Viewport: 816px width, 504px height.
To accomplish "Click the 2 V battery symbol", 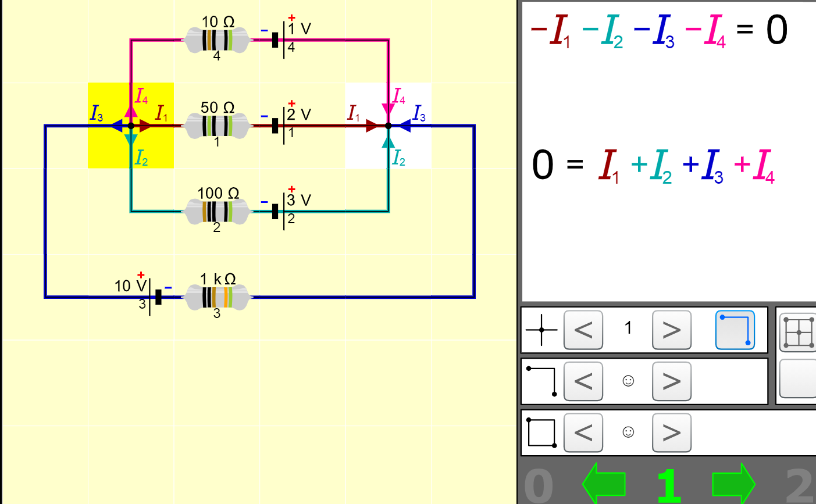I will click(x=280, y=126).
